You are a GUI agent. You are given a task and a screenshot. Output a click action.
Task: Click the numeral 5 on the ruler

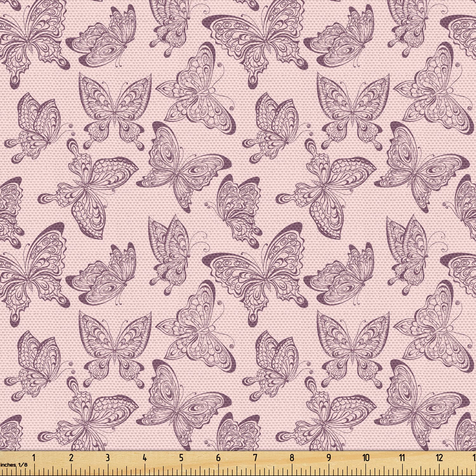tap(181, 457)
